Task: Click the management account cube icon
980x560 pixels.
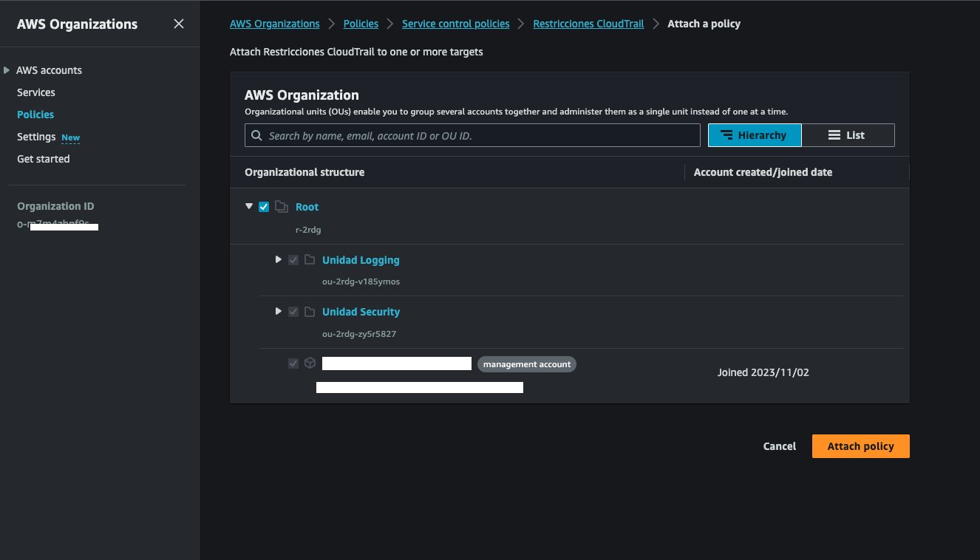Action: click(310, 363)
